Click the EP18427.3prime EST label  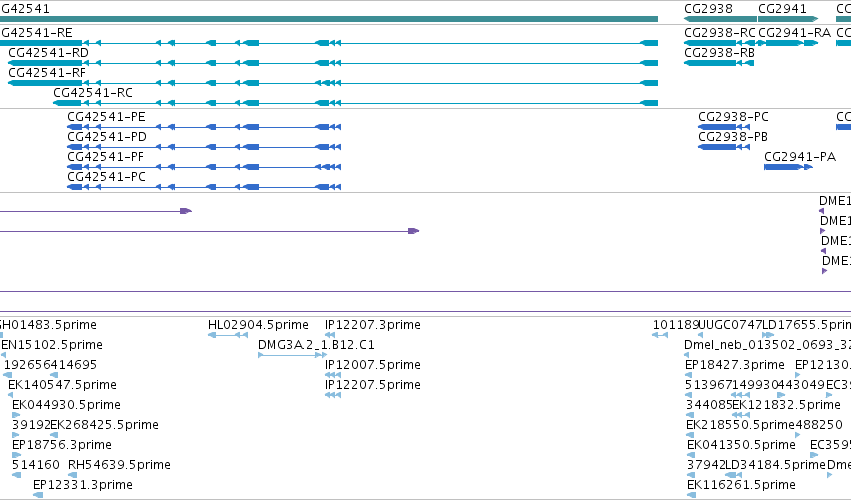pos(735,365)
